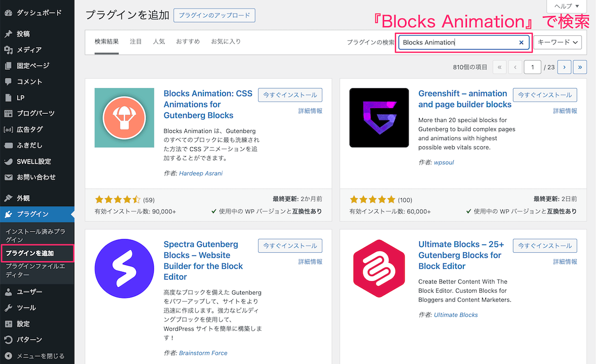Click the プラグインのアップロード button

pos(214,15)
